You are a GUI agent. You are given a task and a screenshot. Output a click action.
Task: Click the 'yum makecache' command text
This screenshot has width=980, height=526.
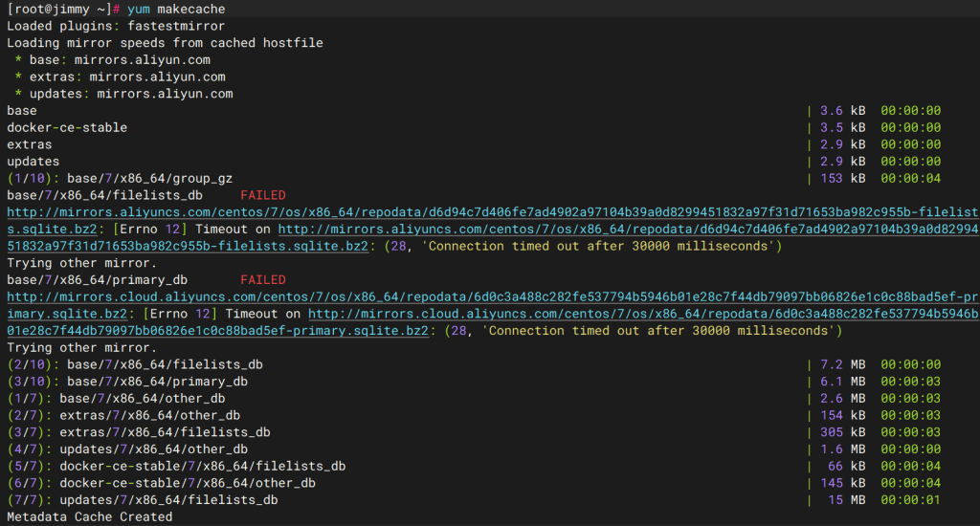pos(176,10)
